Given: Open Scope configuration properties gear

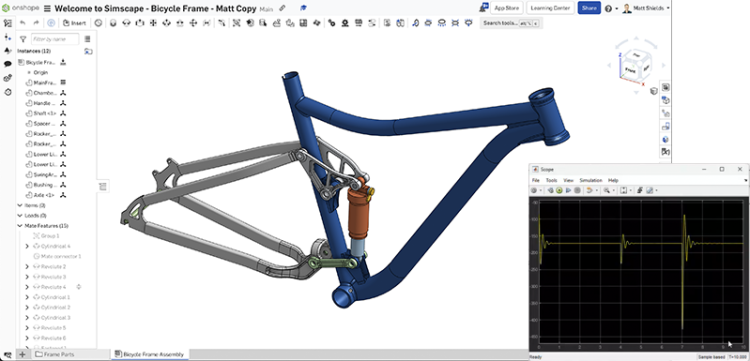Looking at the screenshot, I should (534, 190).
